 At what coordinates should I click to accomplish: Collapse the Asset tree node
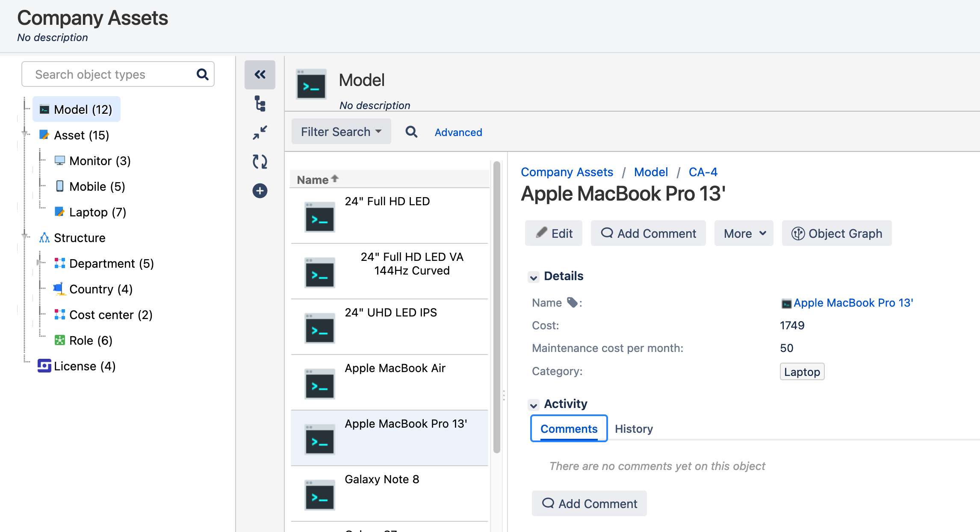tap(25, 135)
